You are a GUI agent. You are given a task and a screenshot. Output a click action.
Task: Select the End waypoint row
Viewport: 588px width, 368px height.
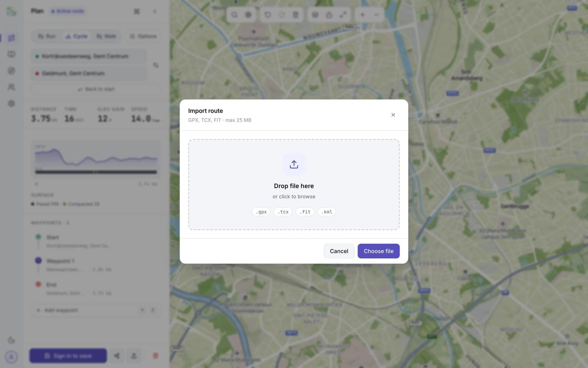pos(96,288)
